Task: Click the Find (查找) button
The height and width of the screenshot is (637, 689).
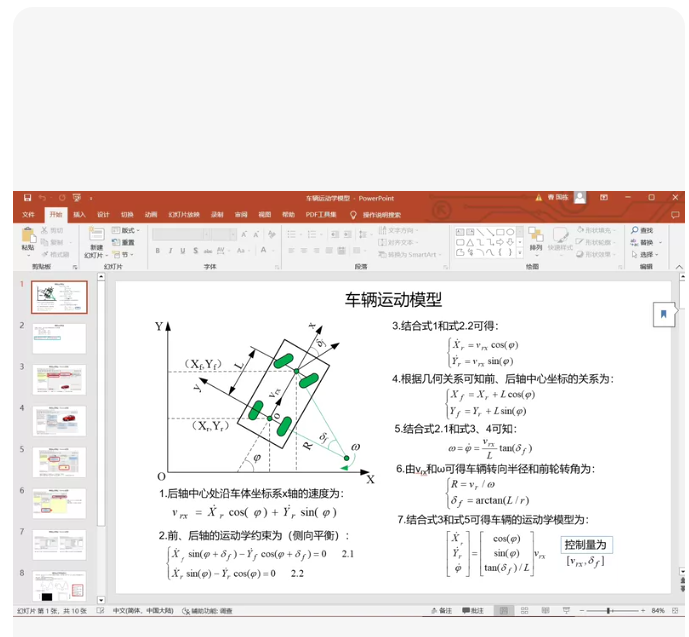Action: click(x=642, y=230)
